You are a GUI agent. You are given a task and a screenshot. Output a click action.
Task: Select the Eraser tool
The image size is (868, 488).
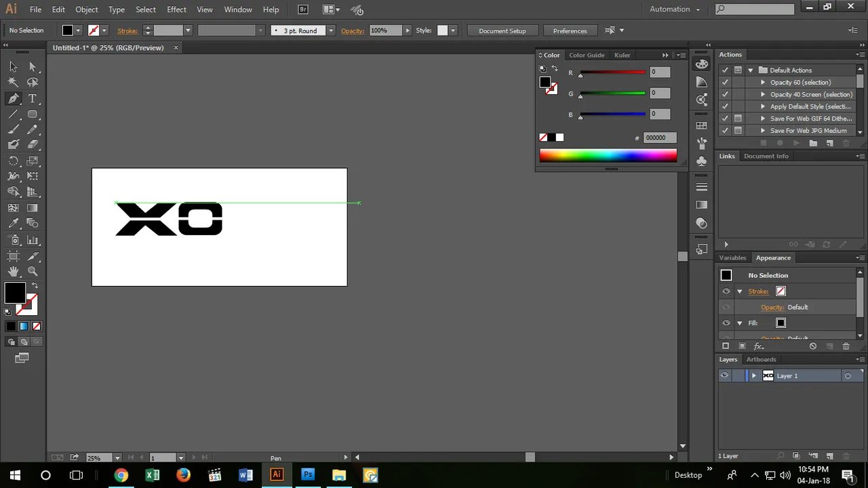tap(33, 144)
